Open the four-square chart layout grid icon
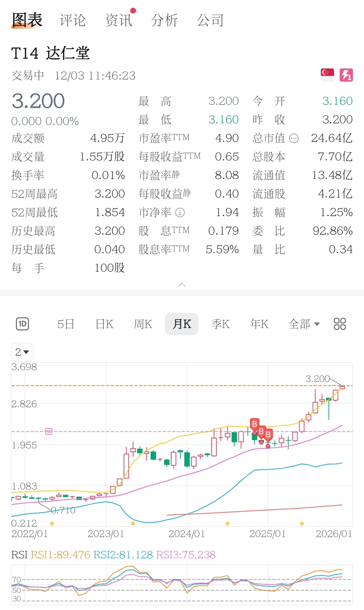 coord(340,324)
